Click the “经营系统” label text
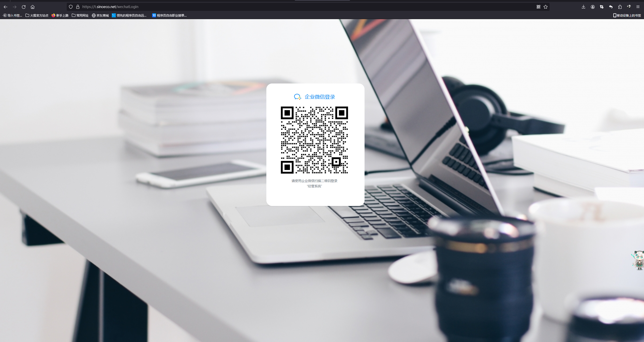The width and height of the screenshot is (644, 342). (x=314, y=186)
